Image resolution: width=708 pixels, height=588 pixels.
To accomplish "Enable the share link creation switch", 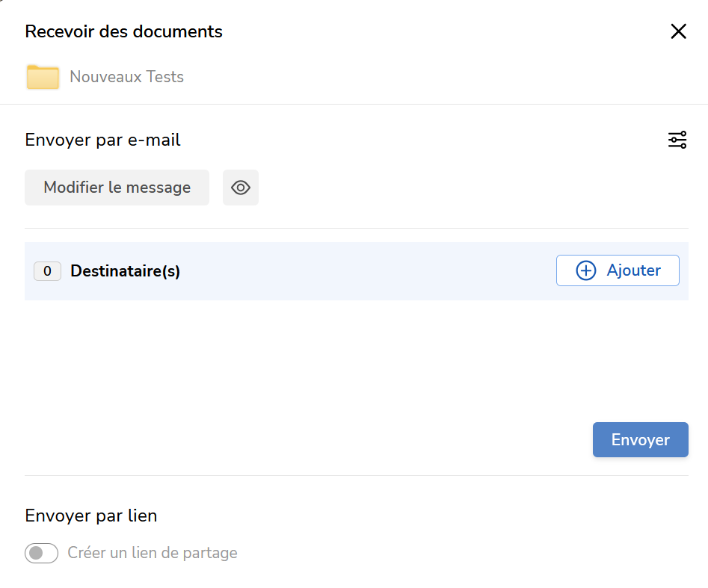I will pyautogui.click(x=42, y=553).
